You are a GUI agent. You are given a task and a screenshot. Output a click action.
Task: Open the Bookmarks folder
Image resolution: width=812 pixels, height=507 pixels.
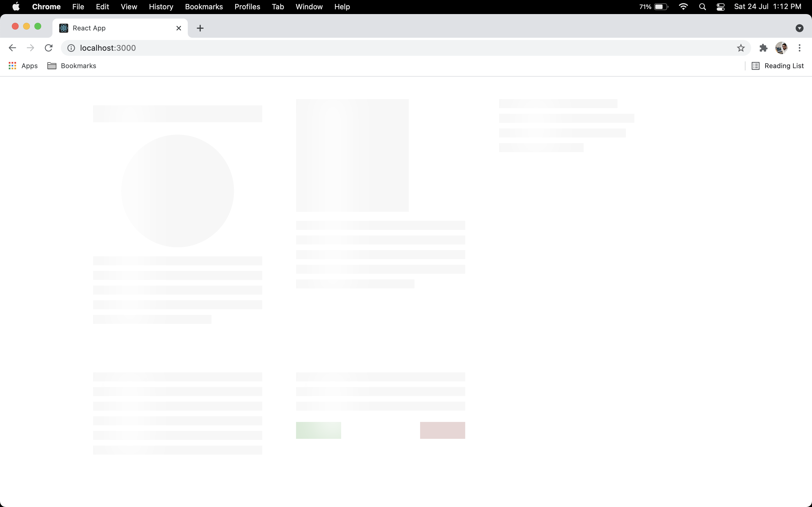point(72,66)
